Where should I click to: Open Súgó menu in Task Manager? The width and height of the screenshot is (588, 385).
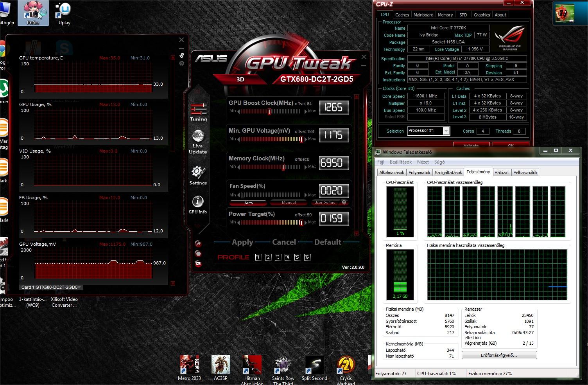pyautogui.click(x=439, y=162)
